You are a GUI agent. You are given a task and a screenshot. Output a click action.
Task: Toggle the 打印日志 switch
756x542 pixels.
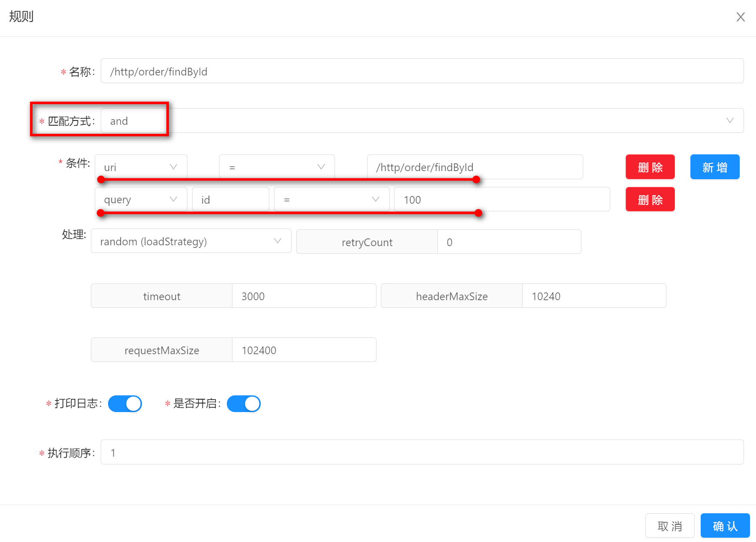tap(125, 403)
